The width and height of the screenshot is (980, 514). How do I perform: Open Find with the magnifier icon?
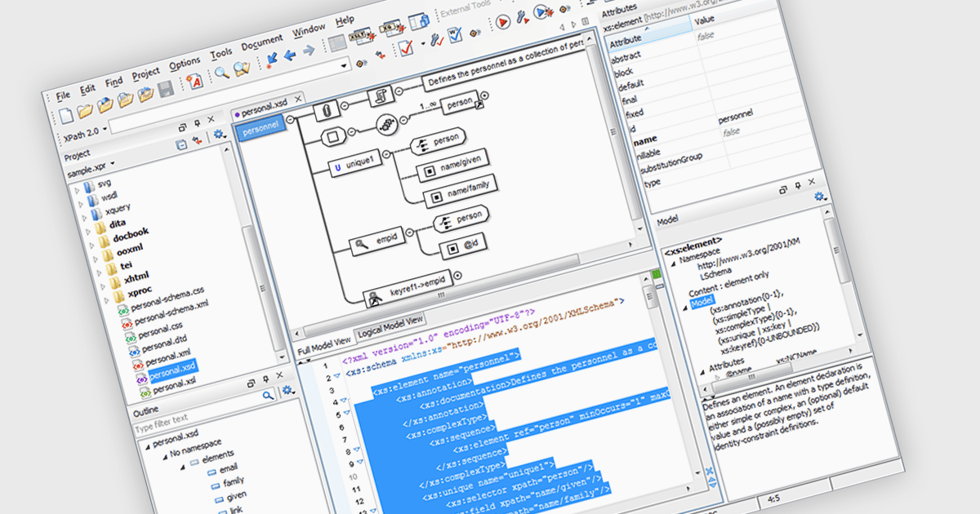pos(221,73)
